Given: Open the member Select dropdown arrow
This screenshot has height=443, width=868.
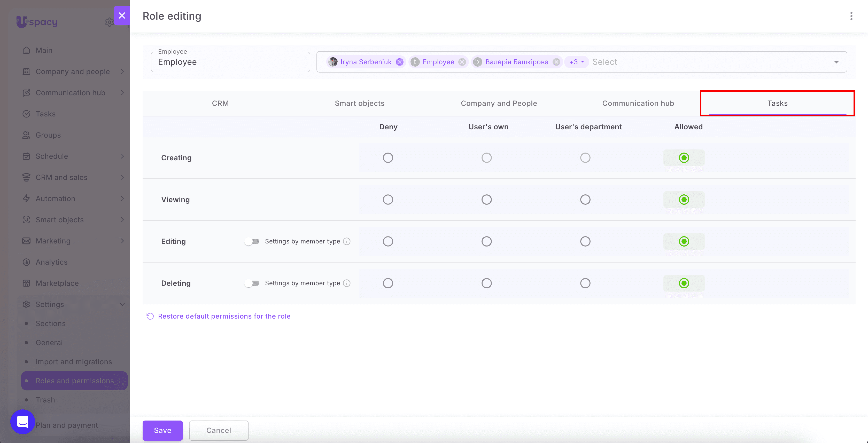Looking at the screenshot, I should click(x=836, y=62).
